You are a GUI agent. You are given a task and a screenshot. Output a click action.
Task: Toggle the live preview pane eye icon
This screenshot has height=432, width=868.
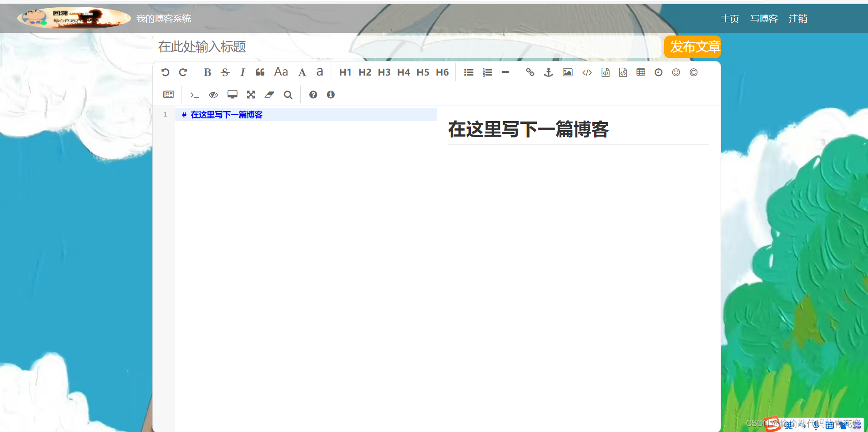213,95
